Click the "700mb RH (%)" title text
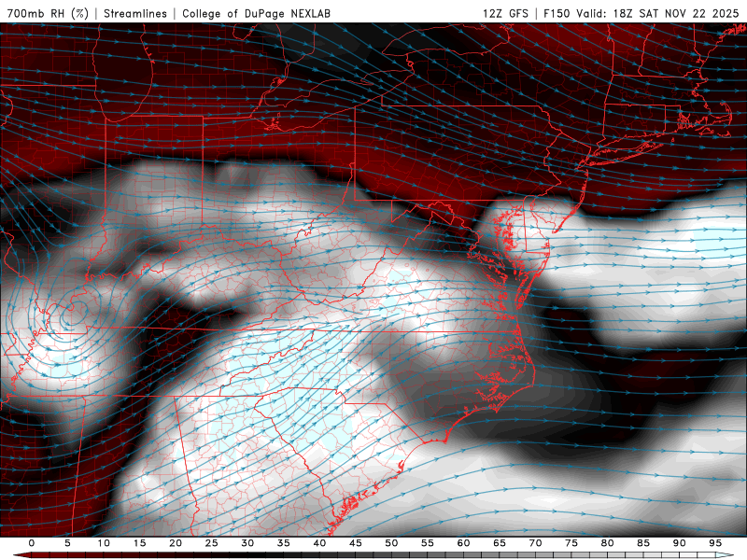Image resolution: width=747 pixels, height=560 pixels. click(x=49, y=13)
